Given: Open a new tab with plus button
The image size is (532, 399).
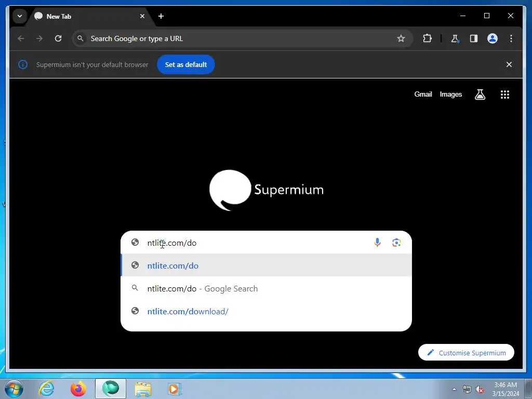Looking at the screenshot, I should (x=161, y=16).
